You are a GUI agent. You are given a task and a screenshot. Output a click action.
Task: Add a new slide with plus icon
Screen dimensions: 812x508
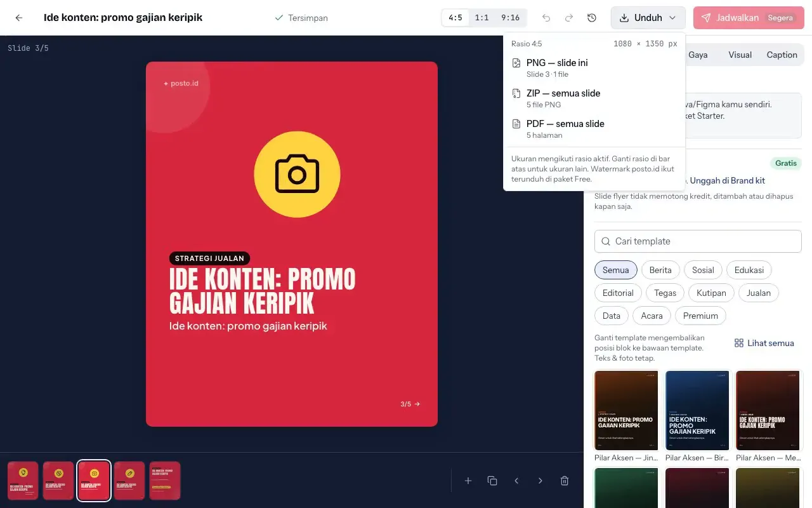(468, 481)
